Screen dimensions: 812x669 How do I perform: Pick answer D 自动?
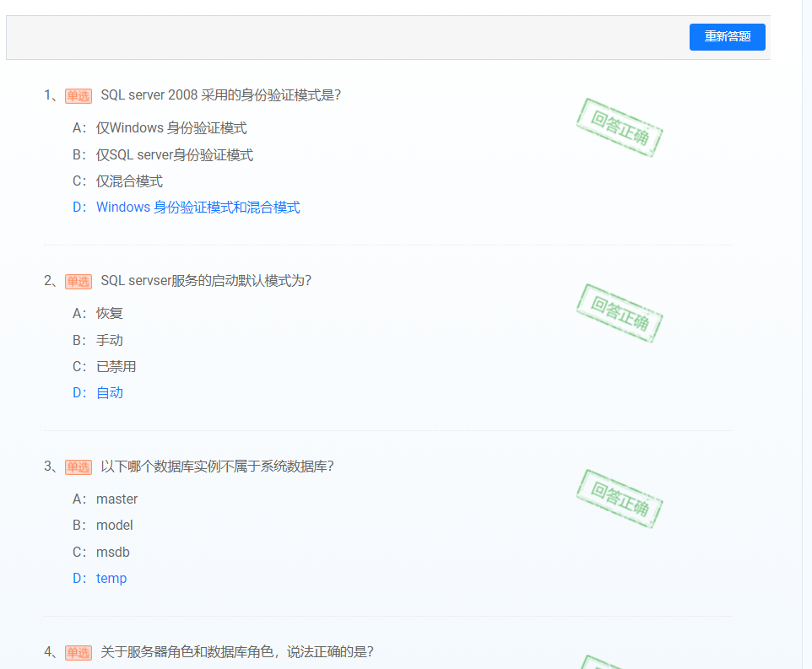(98, 392)
